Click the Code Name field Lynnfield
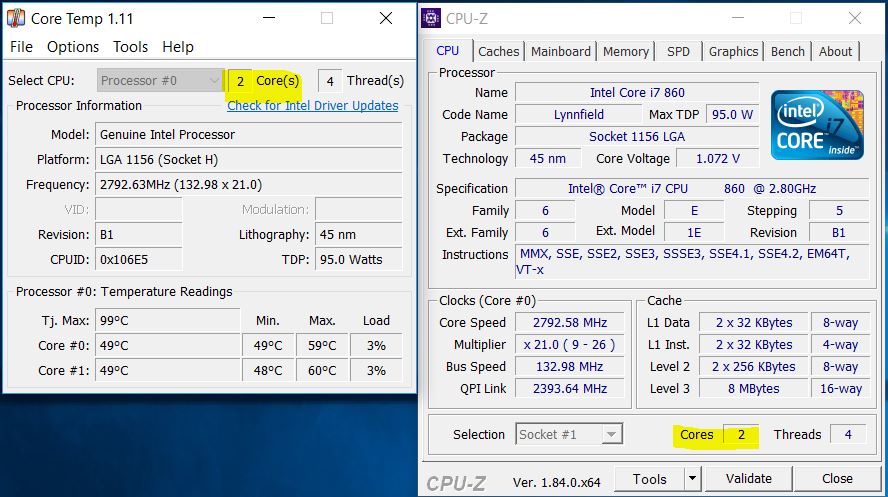 click(579, 114)
